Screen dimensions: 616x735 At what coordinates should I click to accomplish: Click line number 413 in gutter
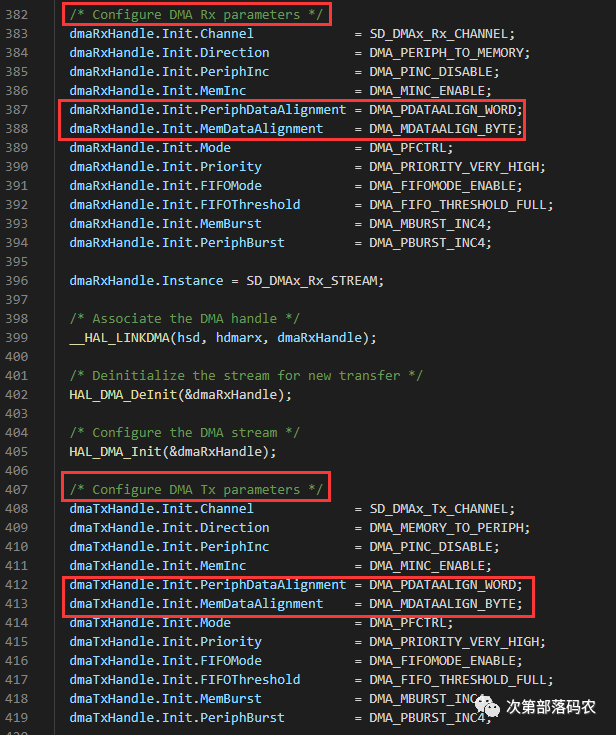(17, 604)
